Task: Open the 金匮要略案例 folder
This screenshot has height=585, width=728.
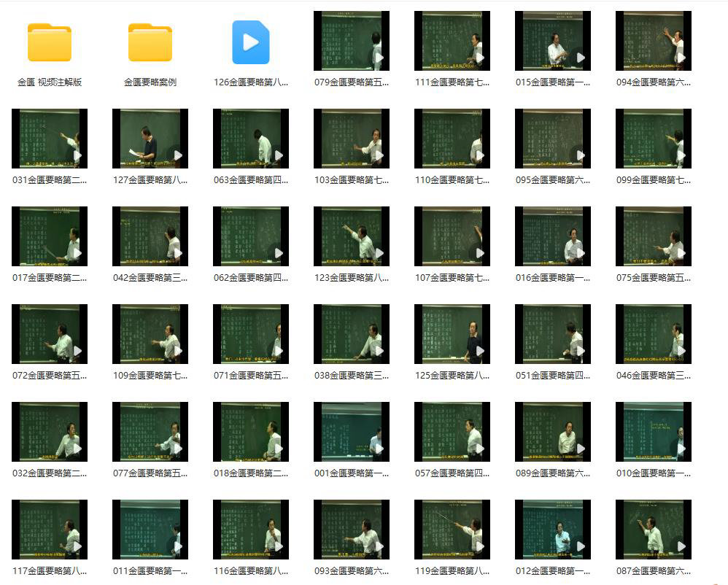Action: click(150, 42)
